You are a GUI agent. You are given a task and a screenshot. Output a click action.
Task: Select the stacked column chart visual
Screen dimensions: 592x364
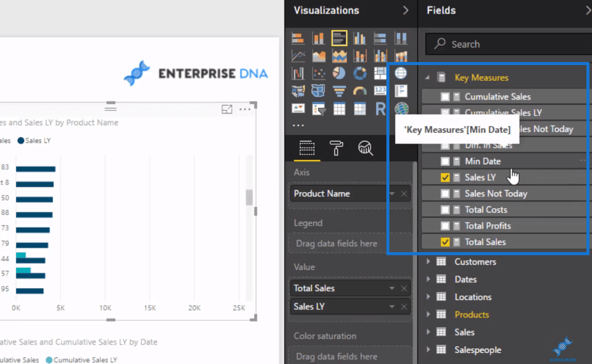[x=319, y=38]
